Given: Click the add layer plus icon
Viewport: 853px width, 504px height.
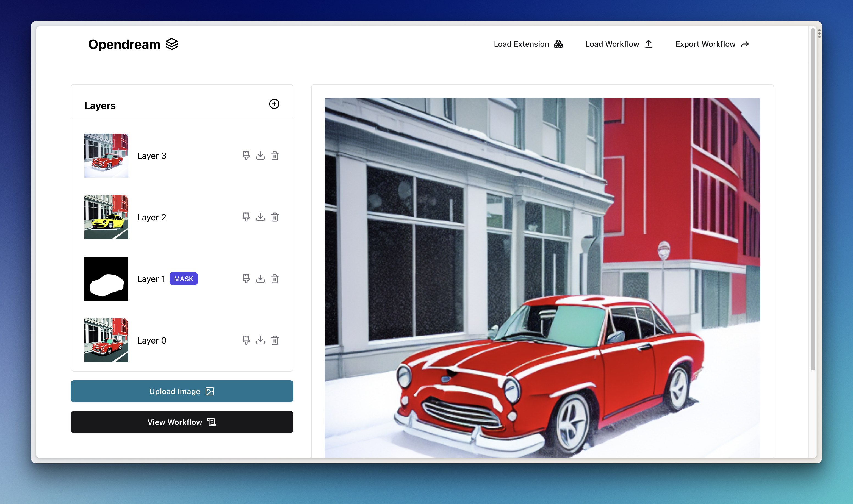Looking at the screenshot, I should click(274, 104).
